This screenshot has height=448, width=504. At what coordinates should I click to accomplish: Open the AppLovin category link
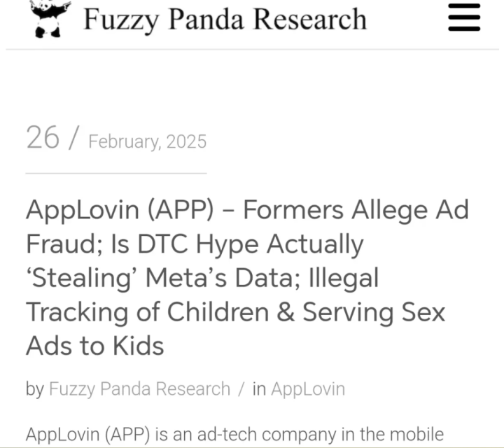coord(308,389)
